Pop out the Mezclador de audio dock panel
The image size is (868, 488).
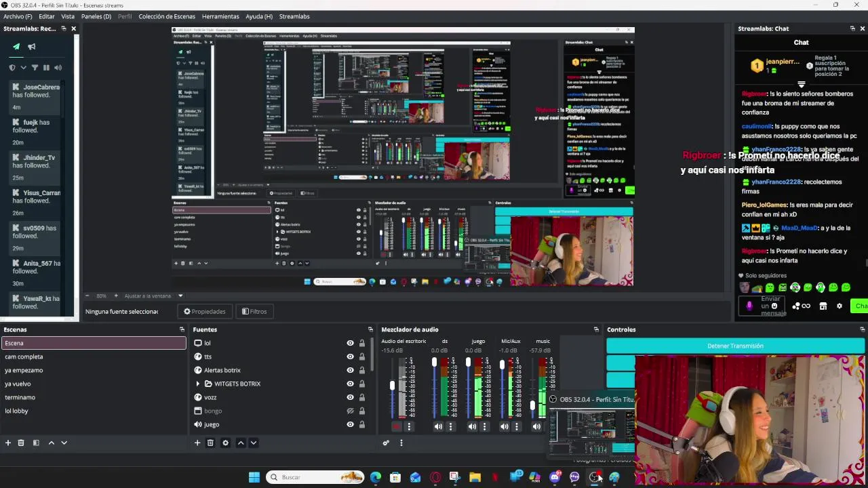(596, 329)
